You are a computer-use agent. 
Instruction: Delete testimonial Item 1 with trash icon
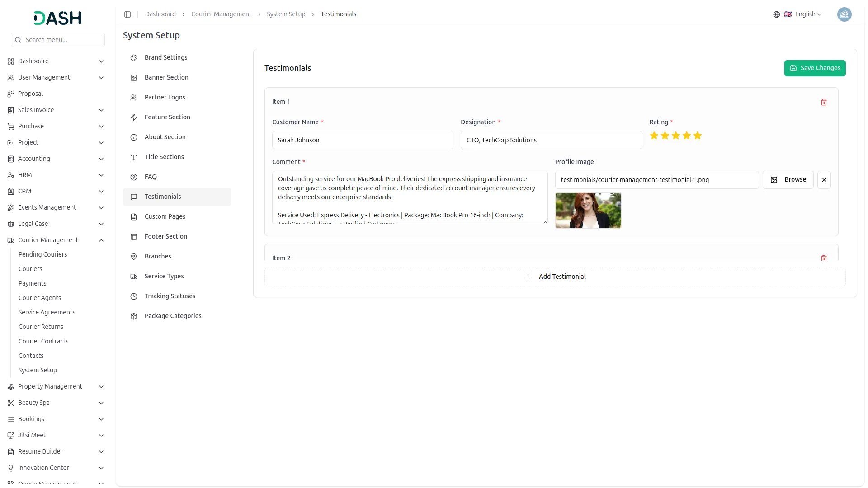[823, 102]
